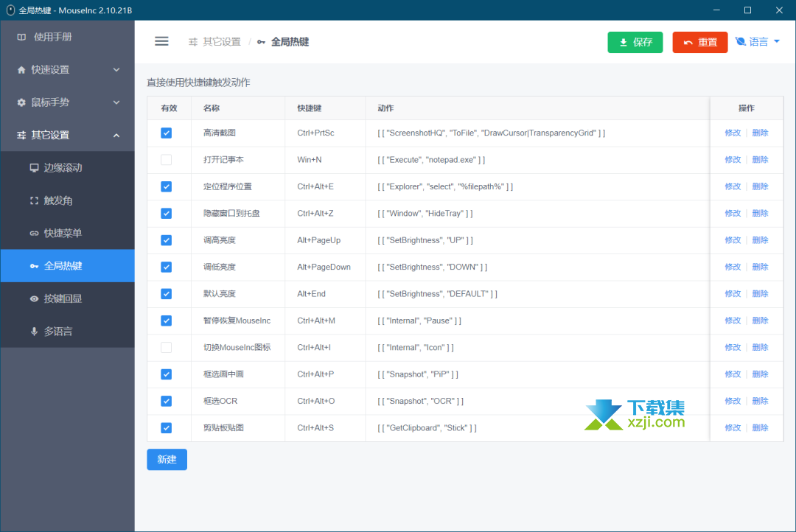Screen dimensions: 796x532
Task: Click the home icon beside 快速设置
Action: coord(21,69)
